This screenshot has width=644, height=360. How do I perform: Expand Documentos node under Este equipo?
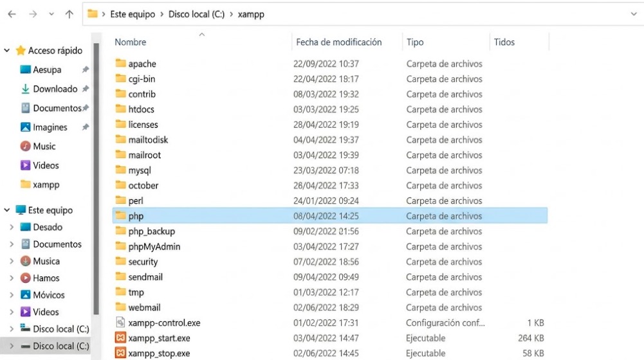(12, 244)
